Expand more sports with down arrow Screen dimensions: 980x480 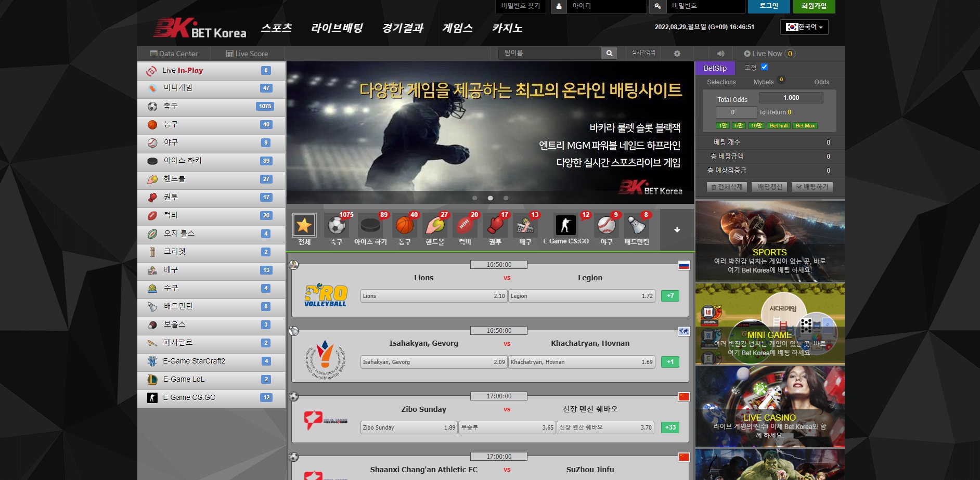pyautogui.click(x=677, y=229)
